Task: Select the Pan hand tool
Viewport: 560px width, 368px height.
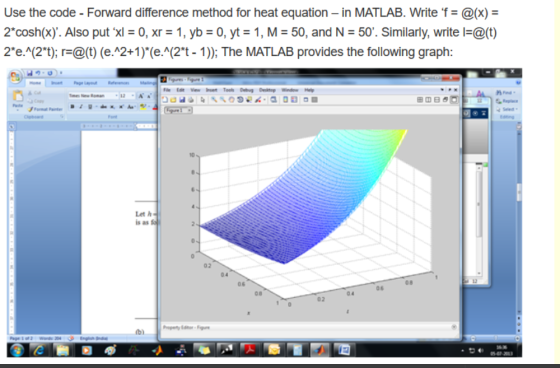Action: pyautogui.click(x=231, y=100)
